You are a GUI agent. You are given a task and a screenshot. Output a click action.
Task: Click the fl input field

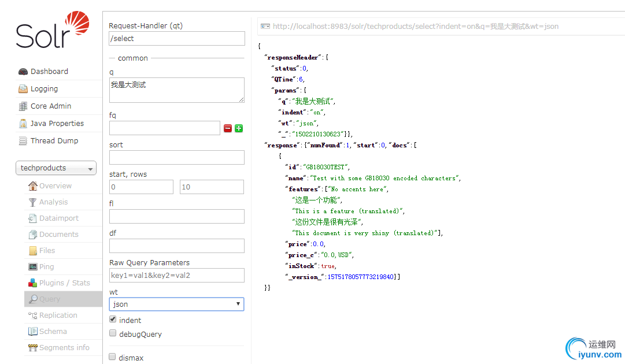tap(176, 216)
